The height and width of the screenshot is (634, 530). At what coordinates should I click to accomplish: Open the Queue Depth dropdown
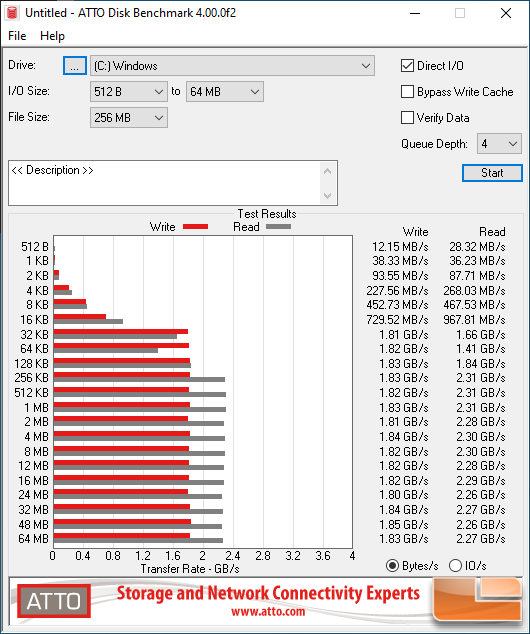coord(499,144)
